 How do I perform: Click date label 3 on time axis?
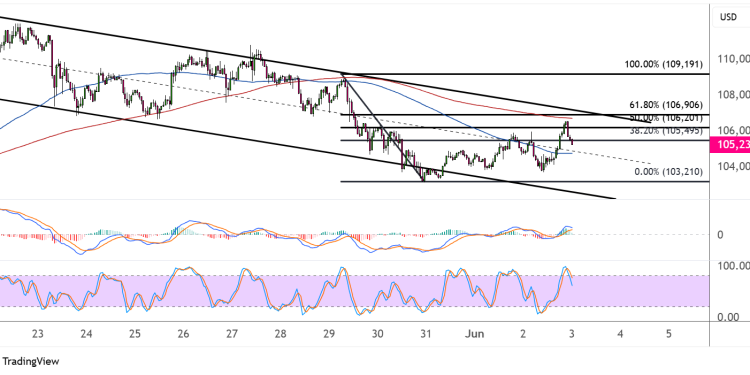pyautogui.click(x=572, y=334)
